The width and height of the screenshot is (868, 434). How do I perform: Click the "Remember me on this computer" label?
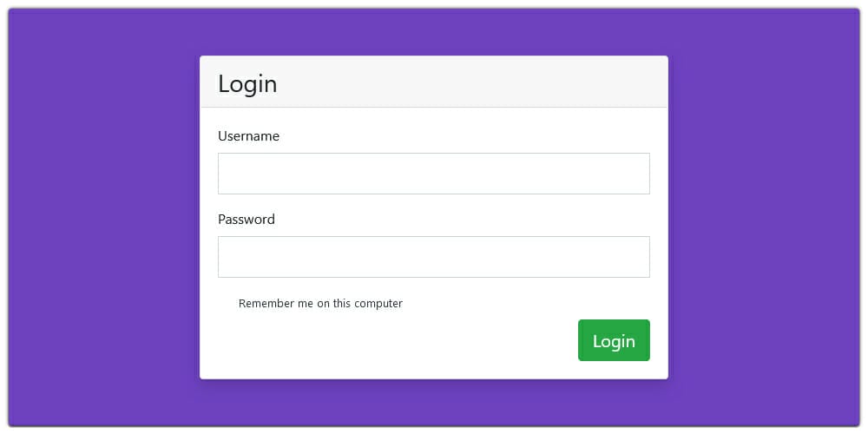[x=320, y=303]
